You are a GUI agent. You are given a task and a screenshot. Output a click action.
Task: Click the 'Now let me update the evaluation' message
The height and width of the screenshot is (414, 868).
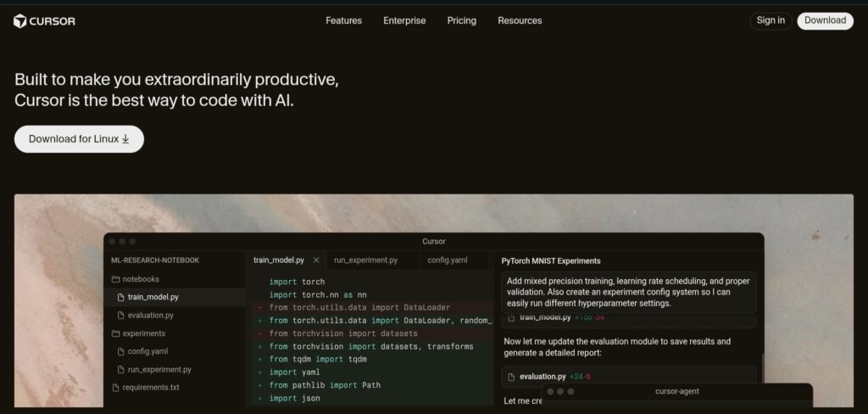(x=617, y=346)
